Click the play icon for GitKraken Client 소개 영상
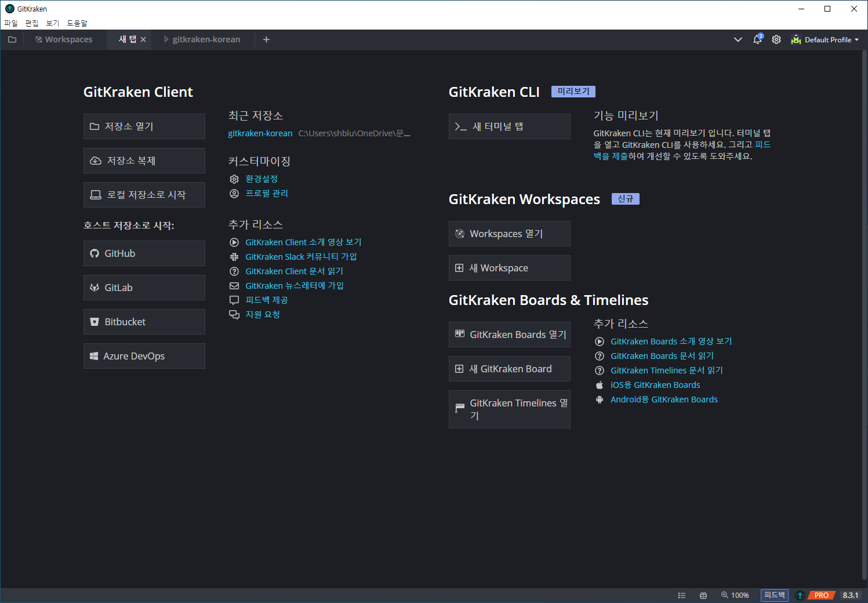This screenshot has width=868, height=603. 234,242
